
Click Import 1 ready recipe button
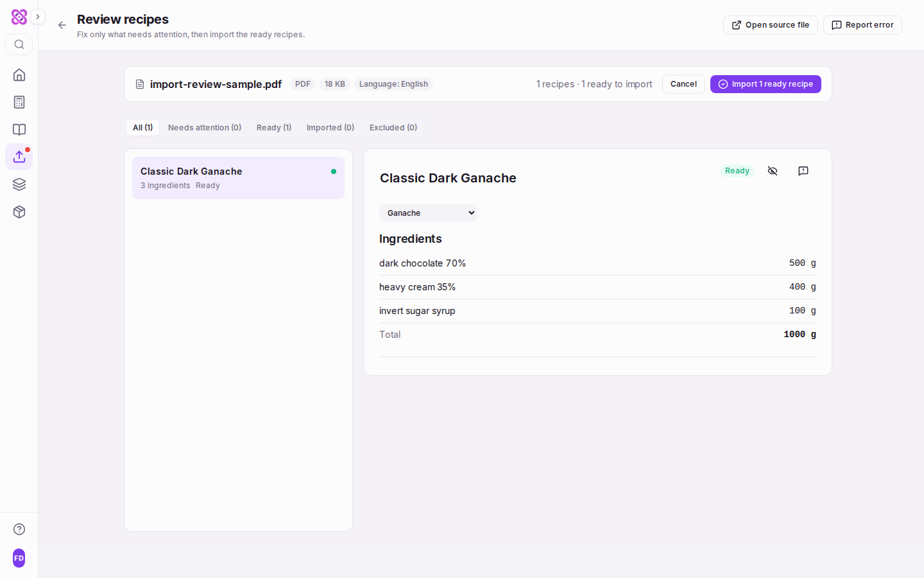(766, 84)
